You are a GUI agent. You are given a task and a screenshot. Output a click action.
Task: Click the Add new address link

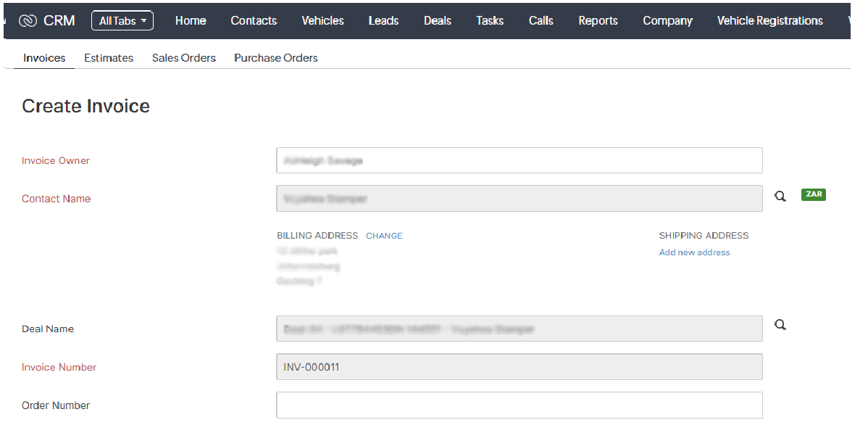pos(693,252)
